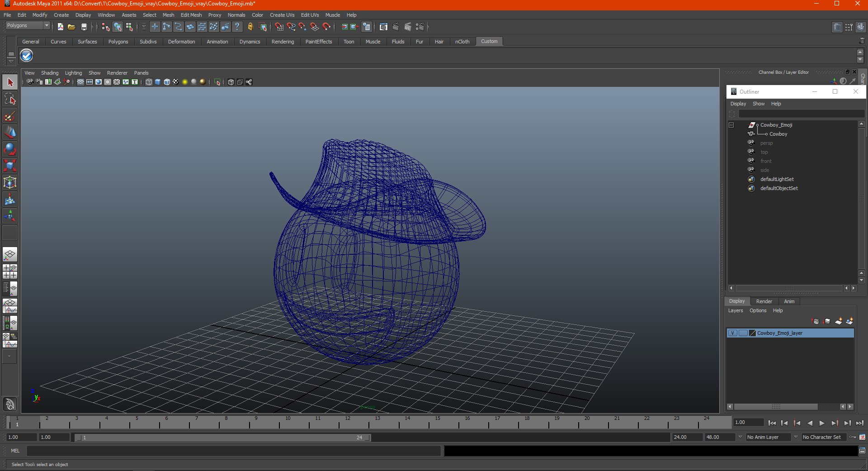Collapse the Cowboy_Emoji node in Outliner
Viewport: 868px width, 471px height.
(731, 125)
